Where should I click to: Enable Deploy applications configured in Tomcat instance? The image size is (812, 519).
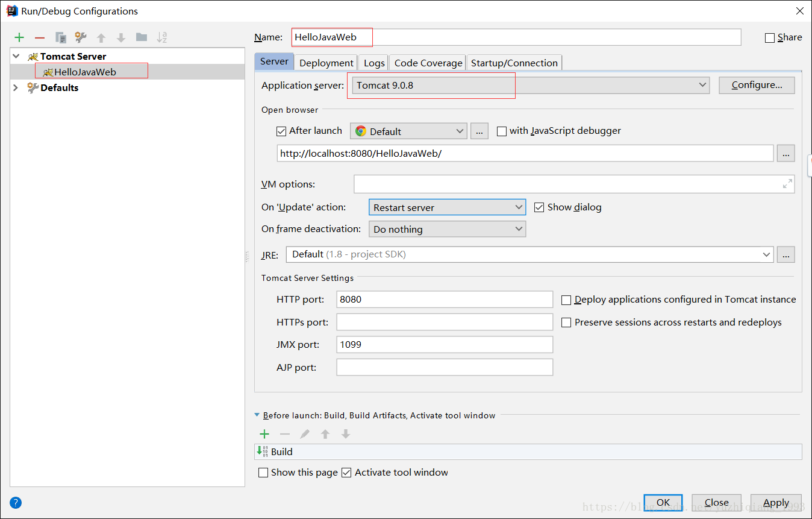tap(566, 300)
